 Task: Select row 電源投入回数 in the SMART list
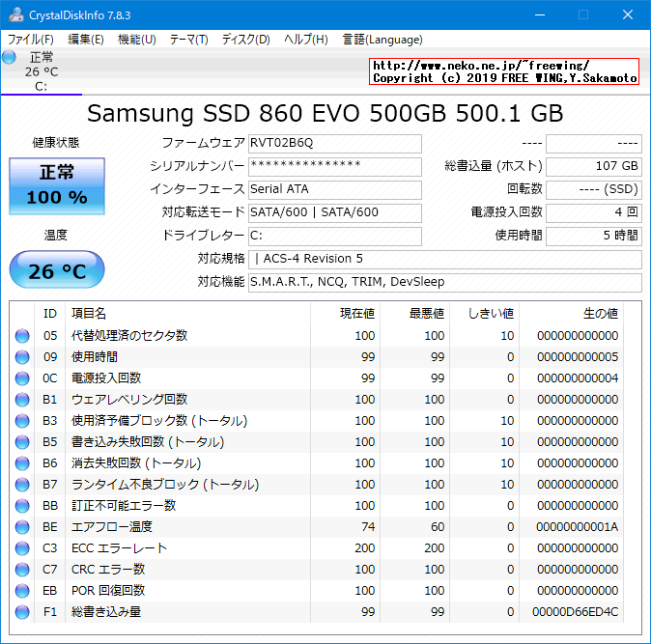pyautogui.click(x=317, y=378)
